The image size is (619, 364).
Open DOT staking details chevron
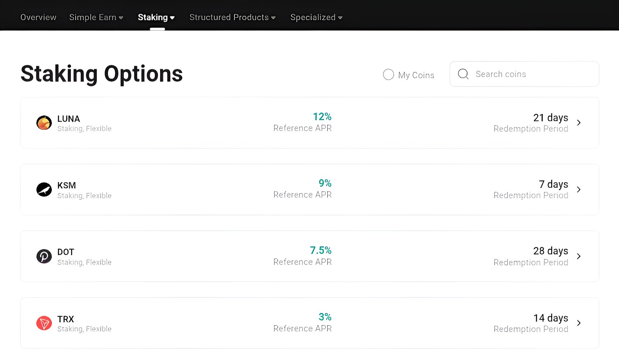pyautogui.click(x=579, y=256)
